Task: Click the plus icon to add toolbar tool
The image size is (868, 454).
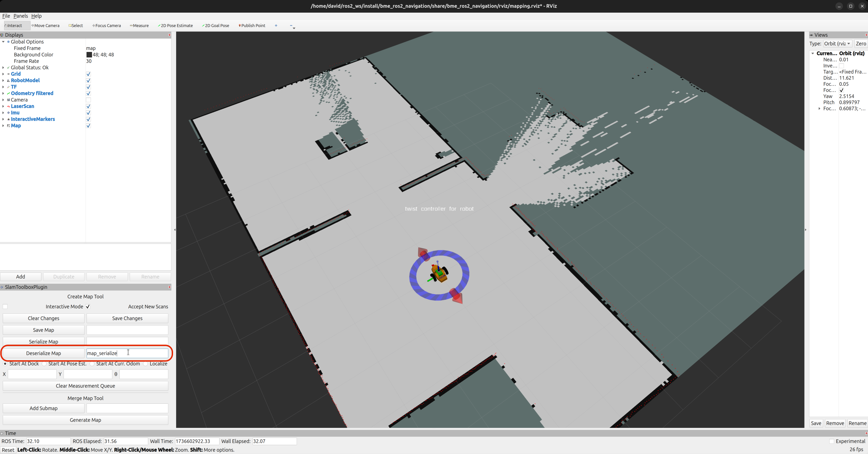Action: [276, 25]
